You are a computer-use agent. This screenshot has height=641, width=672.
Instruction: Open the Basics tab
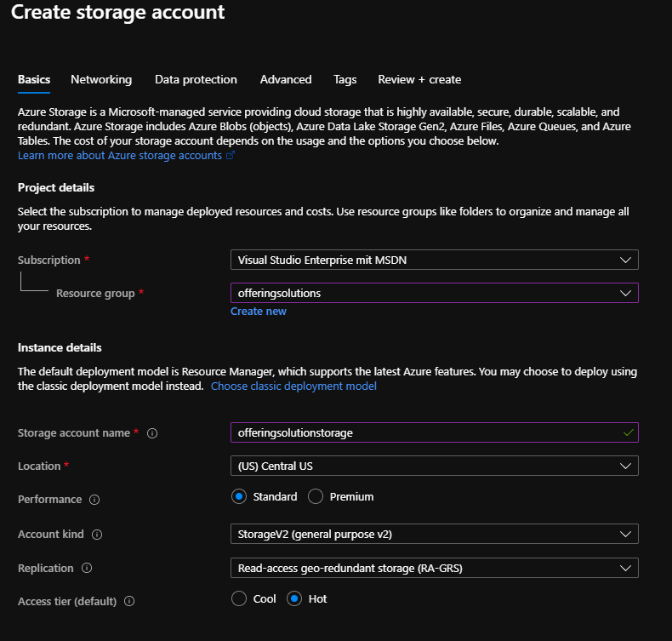pos(34,80)
